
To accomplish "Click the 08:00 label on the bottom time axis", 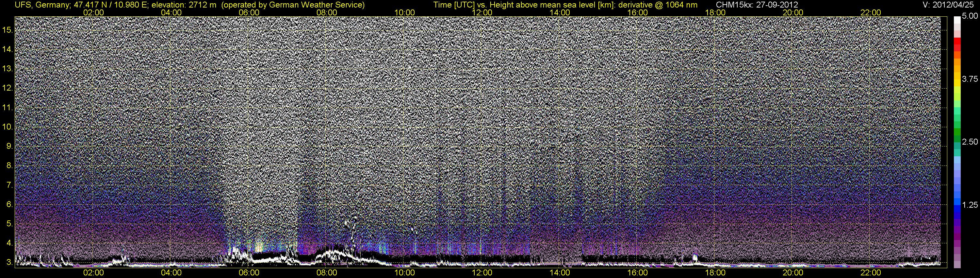I will point(327,273).
